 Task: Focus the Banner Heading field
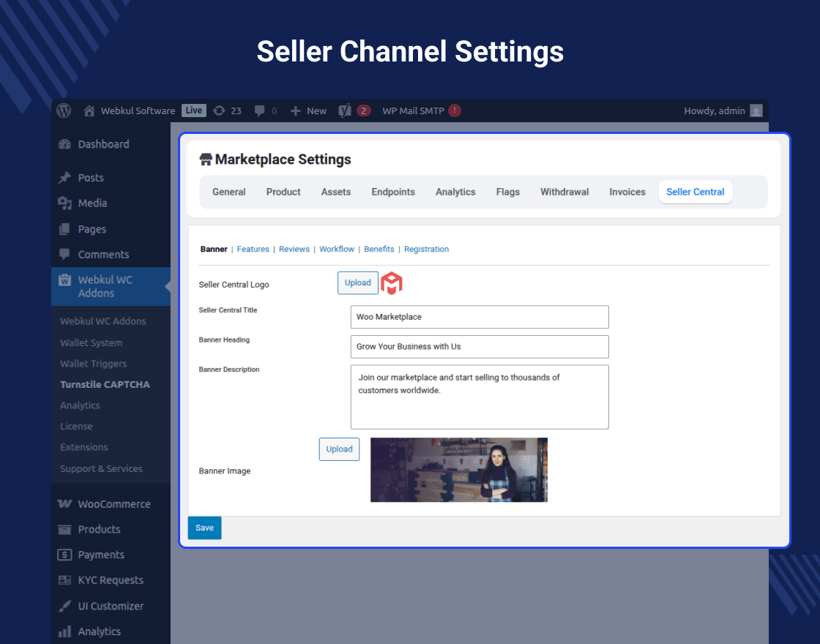tap(480, 347)
